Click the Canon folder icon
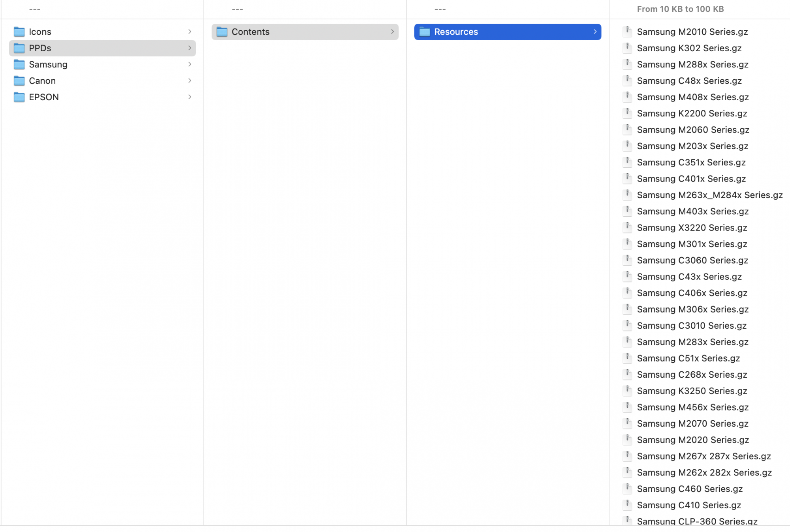The image size is (790, 532). [19, 81]
